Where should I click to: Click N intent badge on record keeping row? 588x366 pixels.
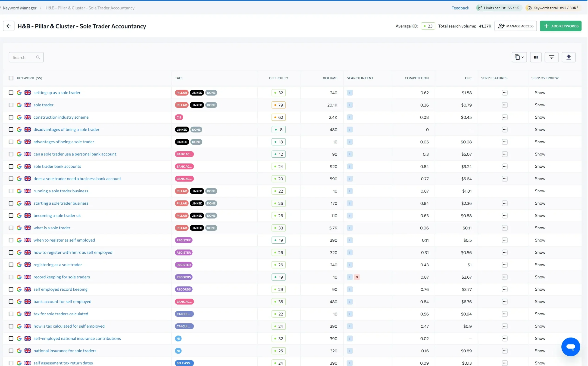click(357, 277)
